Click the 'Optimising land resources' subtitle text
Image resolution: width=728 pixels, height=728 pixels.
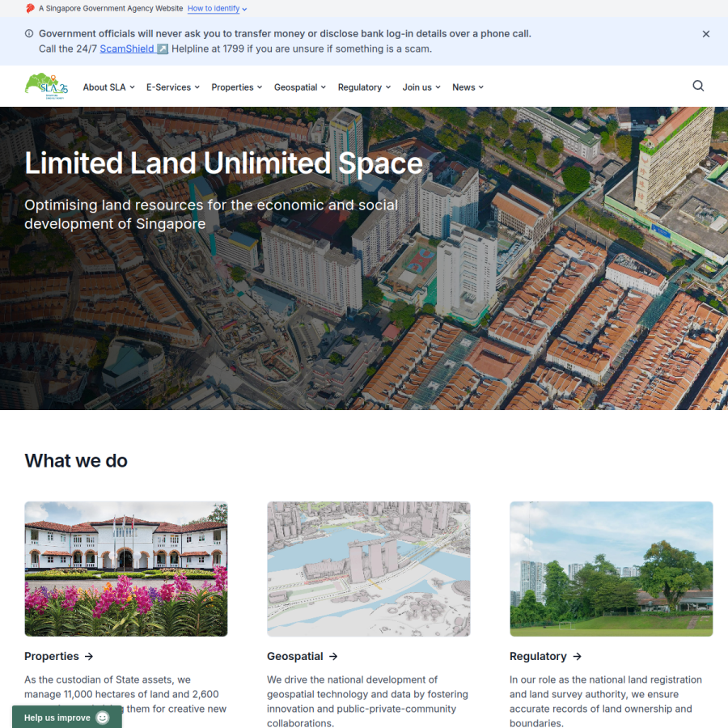211,214
